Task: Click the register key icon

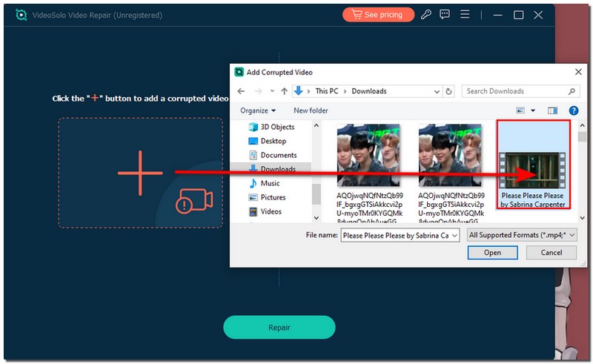Action: click(426, 15)
